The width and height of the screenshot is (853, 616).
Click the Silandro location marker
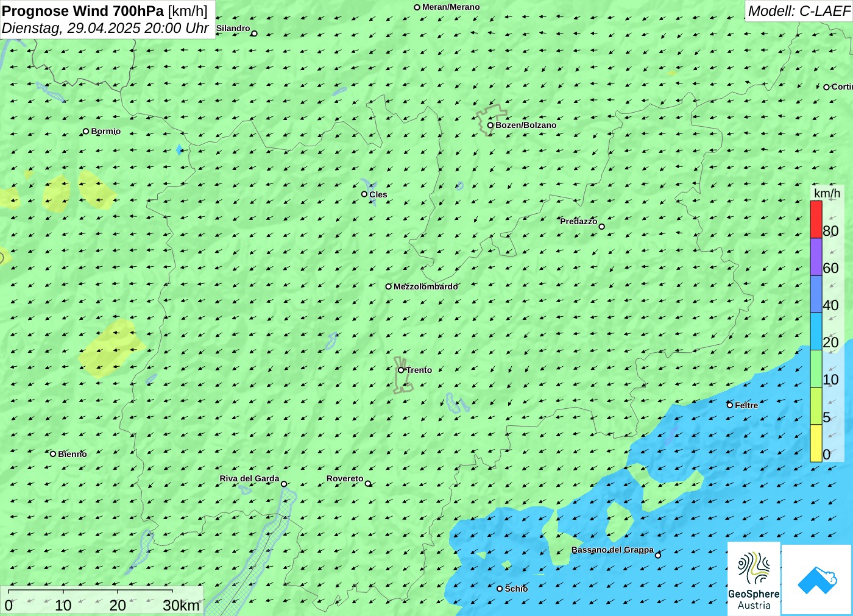click(x=254, y=34)
